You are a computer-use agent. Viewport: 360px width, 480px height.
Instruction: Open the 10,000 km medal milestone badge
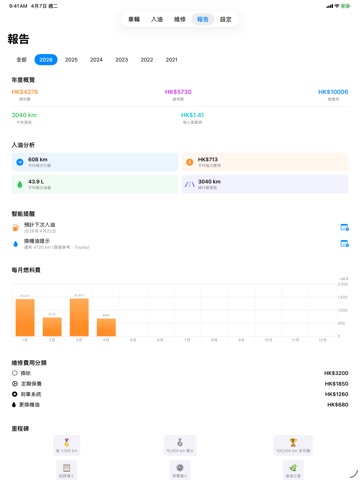(x=180, y=445)
